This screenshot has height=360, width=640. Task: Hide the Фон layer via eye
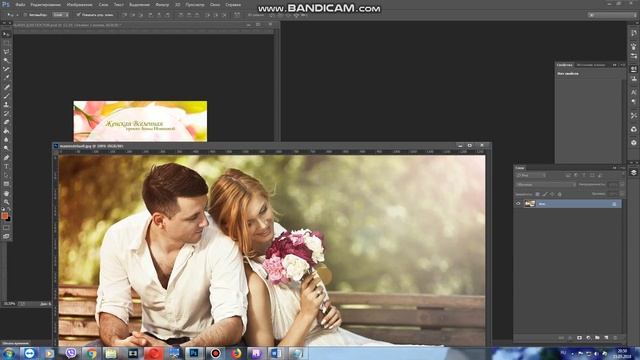click(x=518, y=203)
